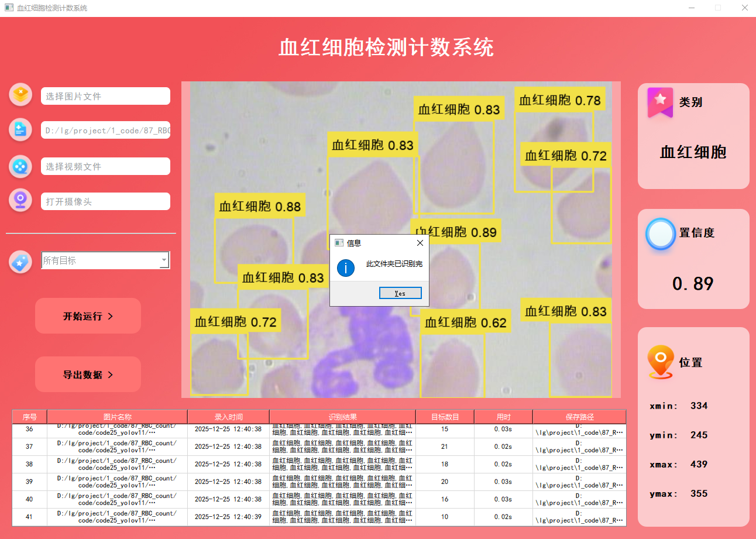
Task: Click the xmax value 439
Action: pyautogui.click(x=699, y=464)
